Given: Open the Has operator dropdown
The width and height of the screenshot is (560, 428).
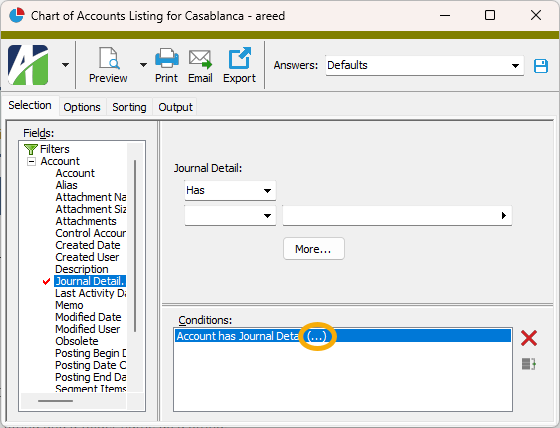Looking at the screenshot, I should (x=230, y=190).
